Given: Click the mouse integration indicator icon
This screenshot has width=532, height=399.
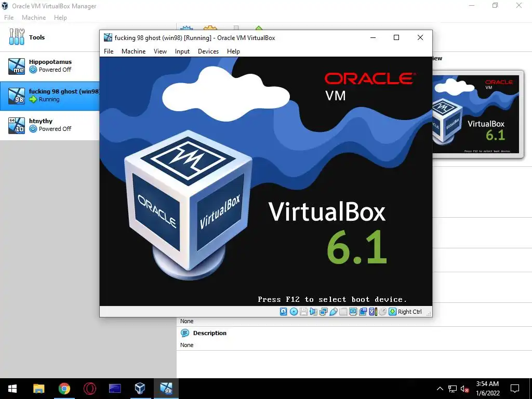Looking at the screenshot, I should pyautogui.click(x=382, y=312).
